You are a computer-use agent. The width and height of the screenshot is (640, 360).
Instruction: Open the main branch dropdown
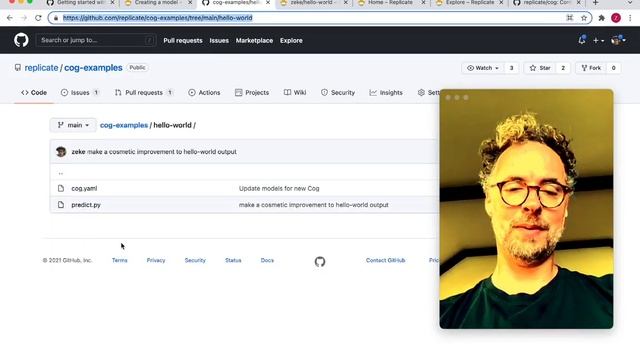click(x=73, y=125)
